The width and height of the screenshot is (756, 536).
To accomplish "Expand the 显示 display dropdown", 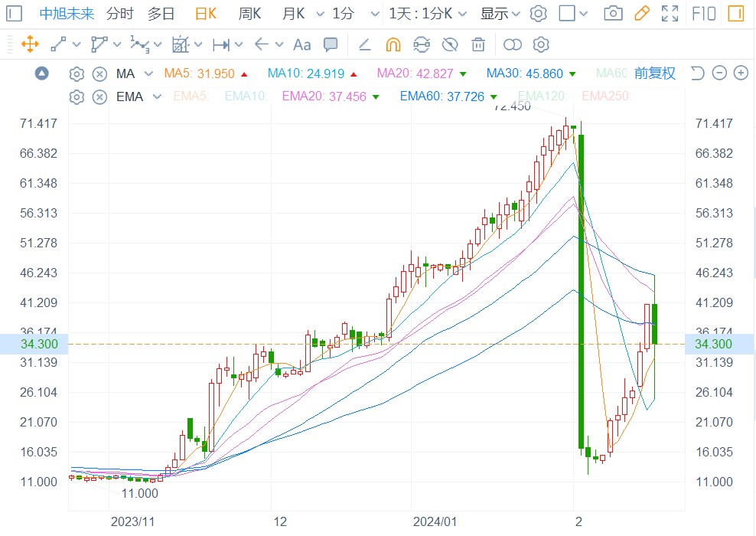I will coord(500,14).
